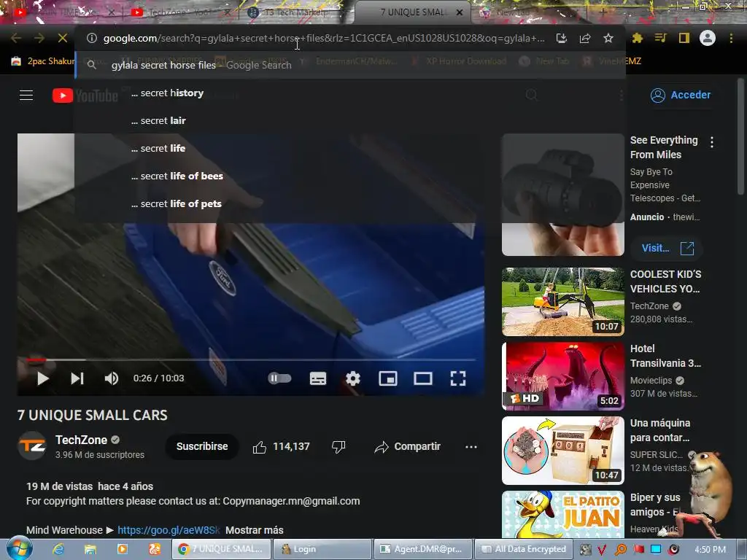Open 'Una máquina para contar' video title

point(659,430)
